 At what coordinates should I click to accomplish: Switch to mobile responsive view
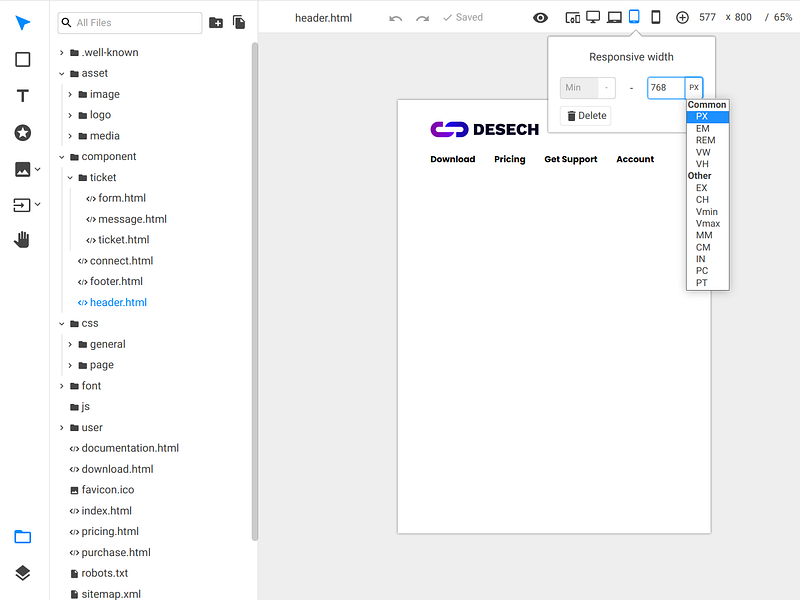(656, 17)
